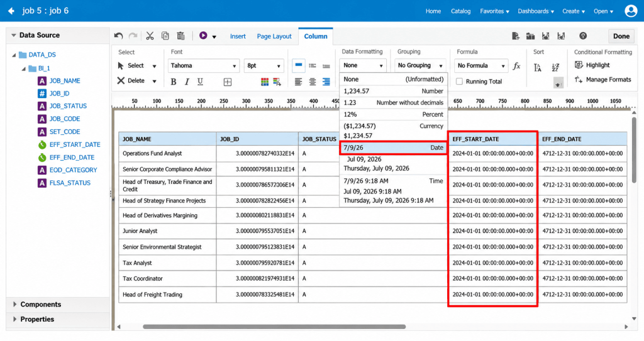Collapse the BI_1 folder node
Viewport: 644px width, 341px height.
point(24,68)
